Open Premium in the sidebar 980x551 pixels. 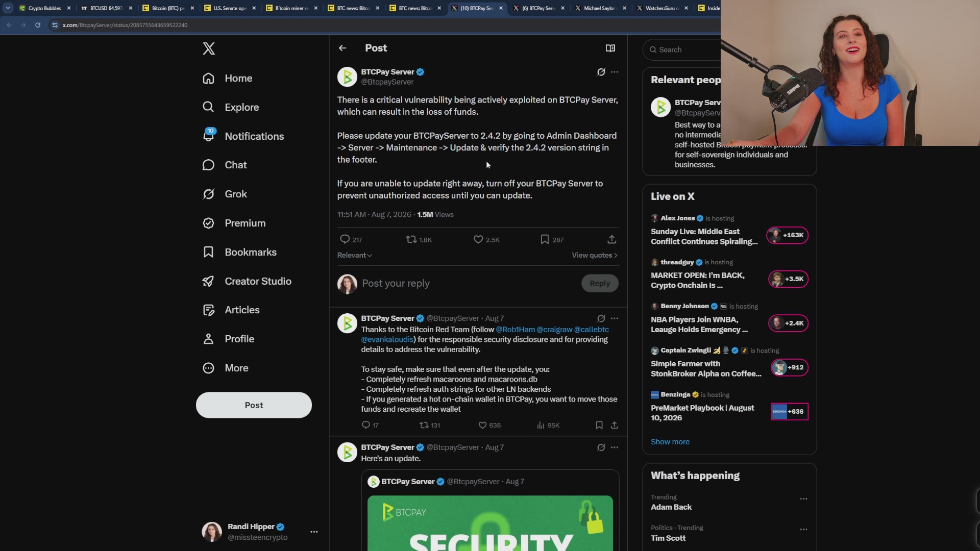(234, 223)
